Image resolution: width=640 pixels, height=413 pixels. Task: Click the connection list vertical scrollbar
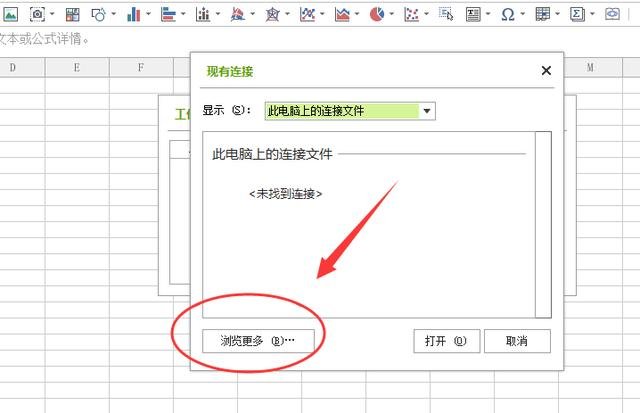coord(543,224)
